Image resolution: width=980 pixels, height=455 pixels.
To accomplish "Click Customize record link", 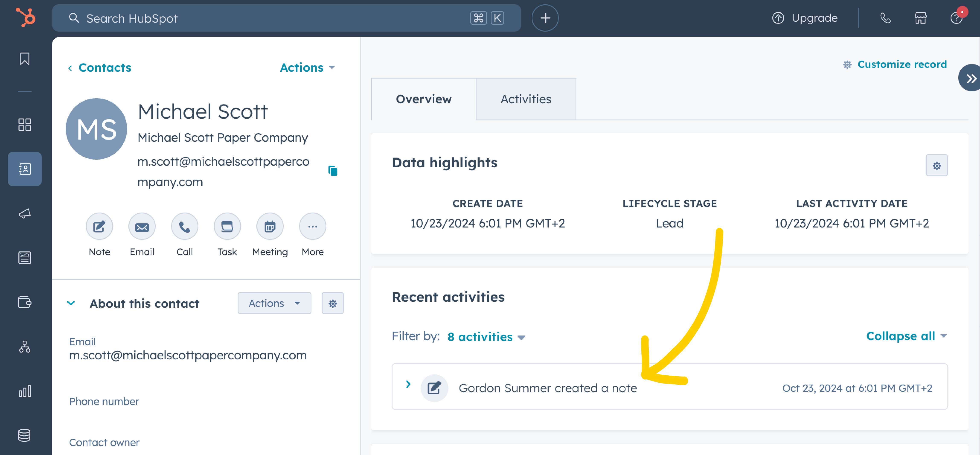I will (895, 64).
